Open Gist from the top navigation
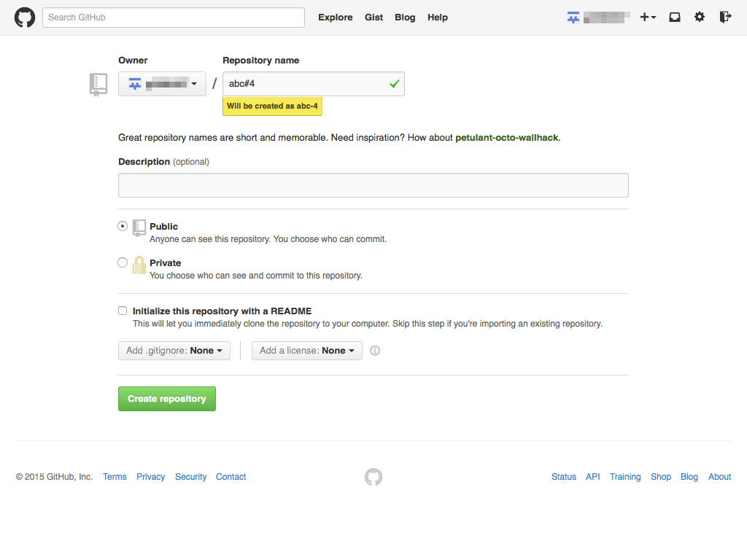 tap(373, 17)
